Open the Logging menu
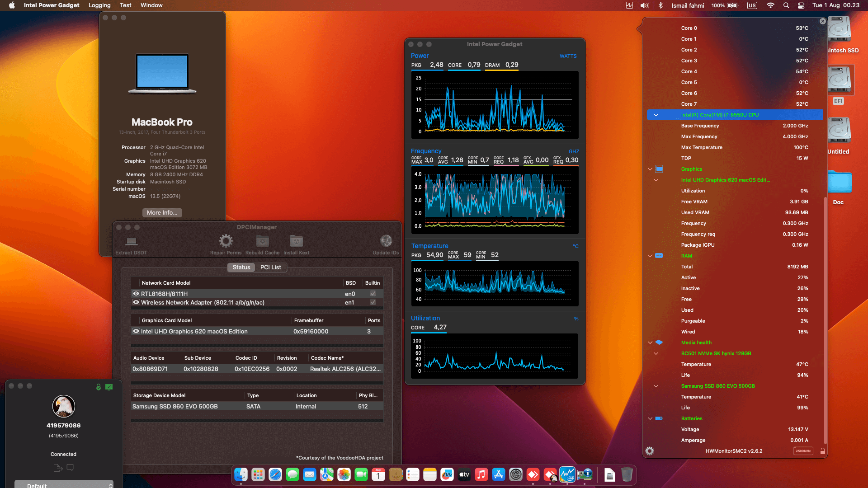 click(99, 5)
